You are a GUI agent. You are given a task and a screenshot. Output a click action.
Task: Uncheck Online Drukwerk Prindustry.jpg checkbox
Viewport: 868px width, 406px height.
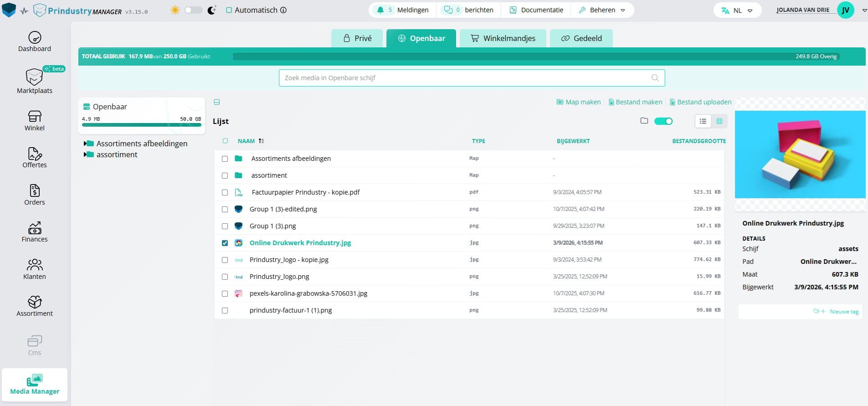[225, 243]
